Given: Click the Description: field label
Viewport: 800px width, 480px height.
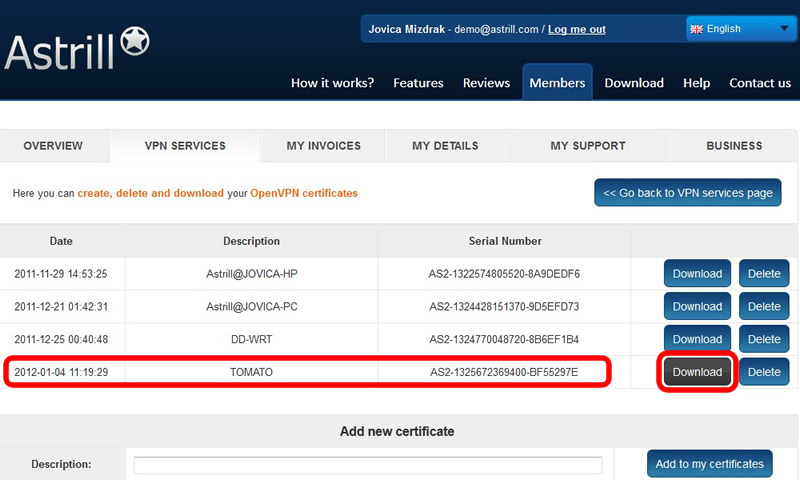Looking at the screenshot, I should pos(61,464).
